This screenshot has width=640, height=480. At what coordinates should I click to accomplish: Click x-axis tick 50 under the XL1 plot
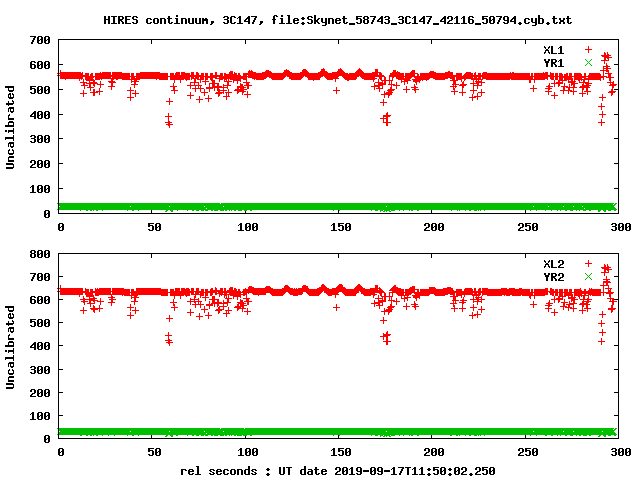point(154,227)
